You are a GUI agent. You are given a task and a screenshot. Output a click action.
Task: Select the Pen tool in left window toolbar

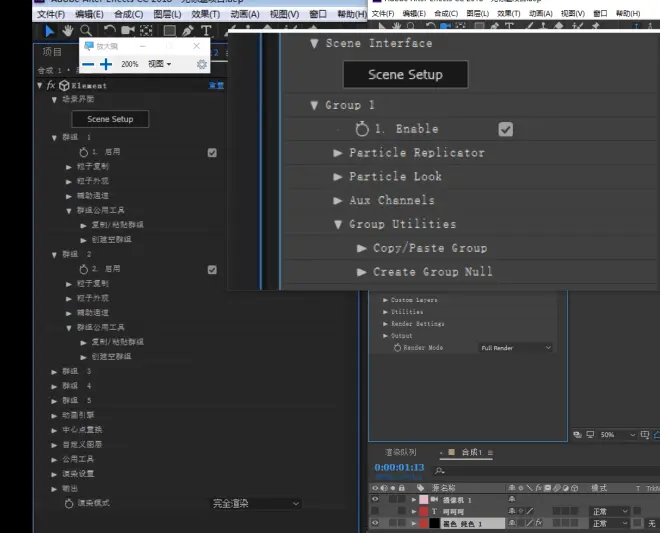coord(188,31)
